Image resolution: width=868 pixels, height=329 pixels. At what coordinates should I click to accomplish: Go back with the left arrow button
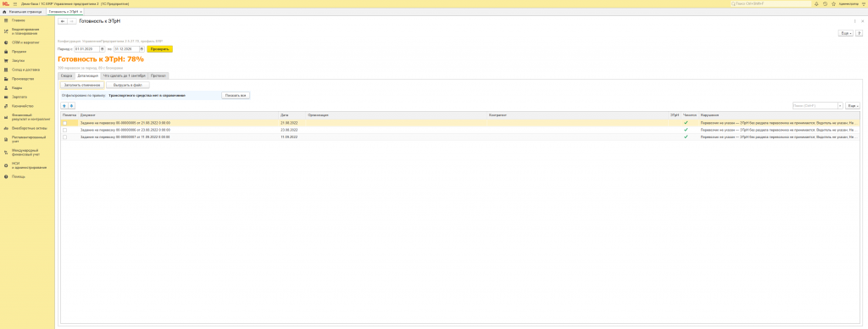tap(63, 21)
